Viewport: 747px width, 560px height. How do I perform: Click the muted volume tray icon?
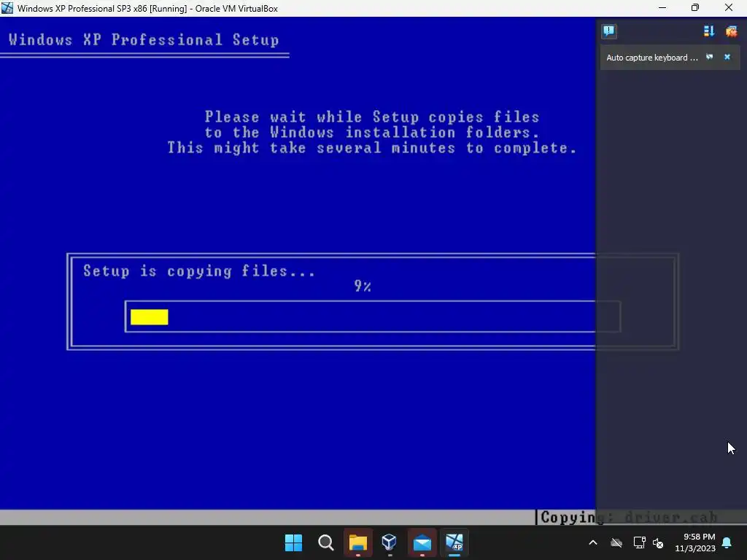pos(658,542)
